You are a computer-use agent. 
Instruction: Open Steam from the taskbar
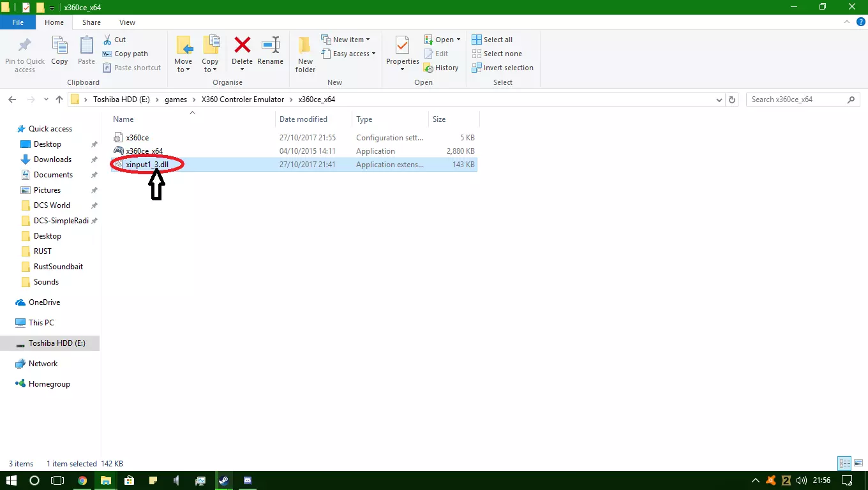tap(224, 480)
